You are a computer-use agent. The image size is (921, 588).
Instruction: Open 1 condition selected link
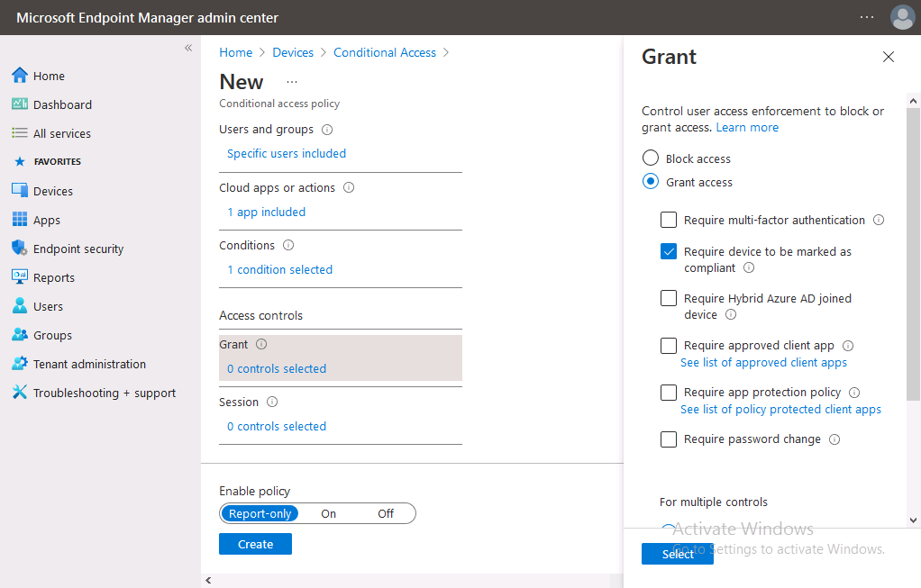coord(279,269)
